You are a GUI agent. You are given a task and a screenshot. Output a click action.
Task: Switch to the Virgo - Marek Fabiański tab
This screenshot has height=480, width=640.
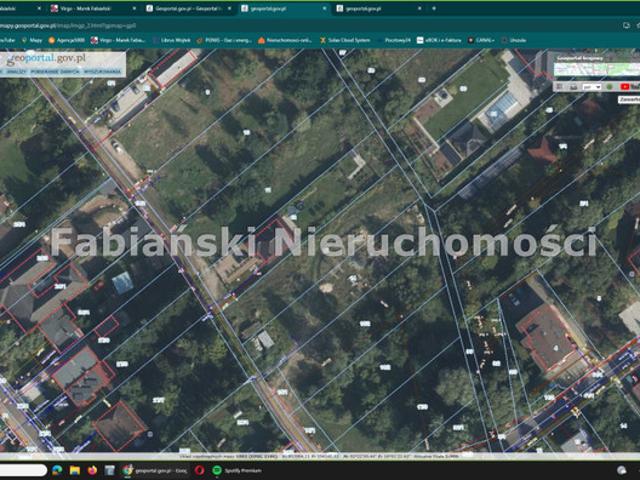coord(94,8)
